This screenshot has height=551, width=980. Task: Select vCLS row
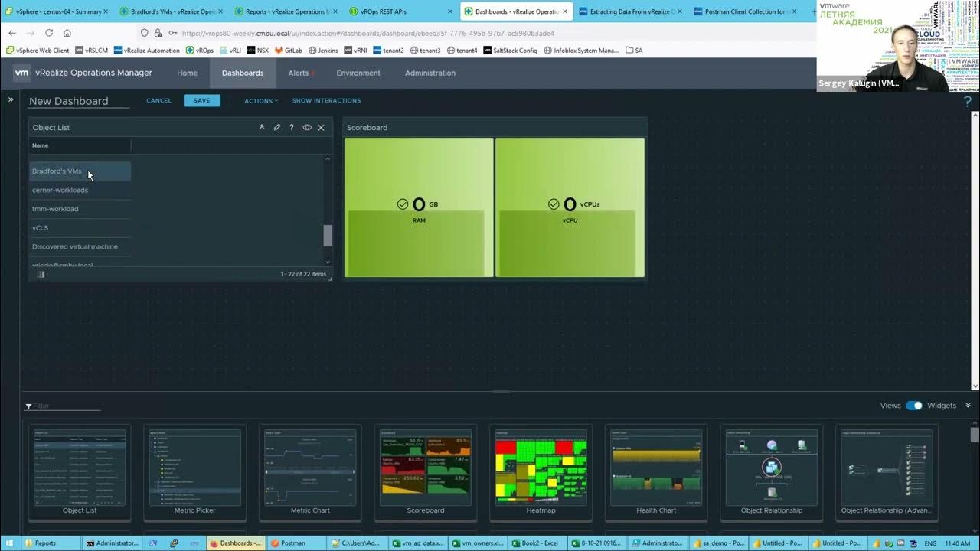pyautogui.click(x=80, y=227)
